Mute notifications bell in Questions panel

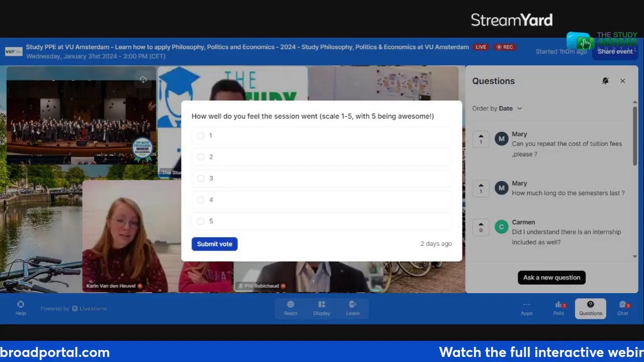point(605,81)
